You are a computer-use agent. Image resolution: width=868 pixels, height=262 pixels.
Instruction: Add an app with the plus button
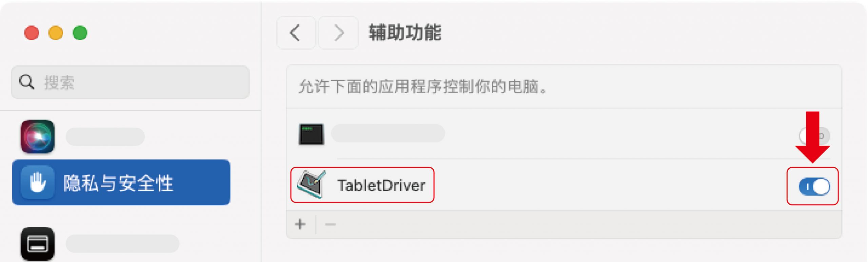300,224
